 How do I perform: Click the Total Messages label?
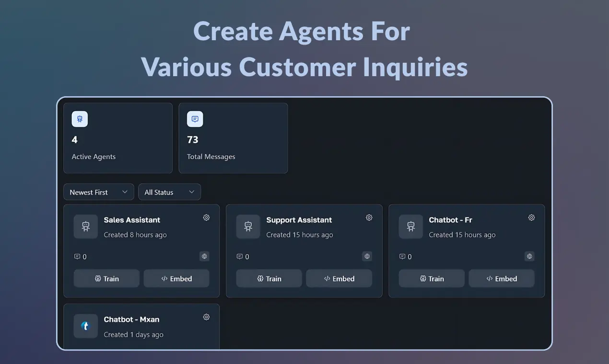[211, 157]
